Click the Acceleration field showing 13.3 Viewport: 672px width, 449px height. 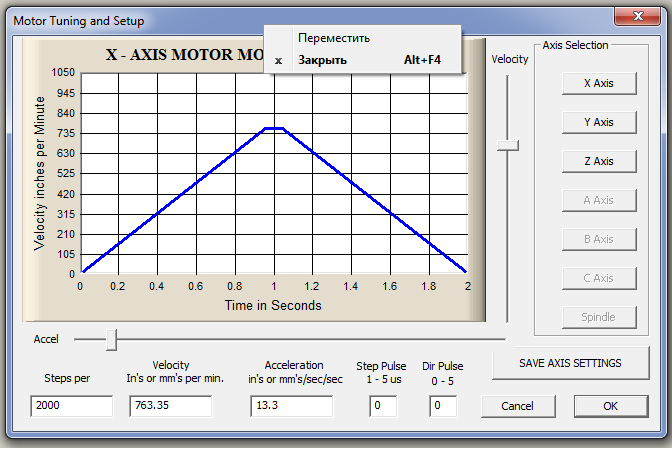[291, 406]
